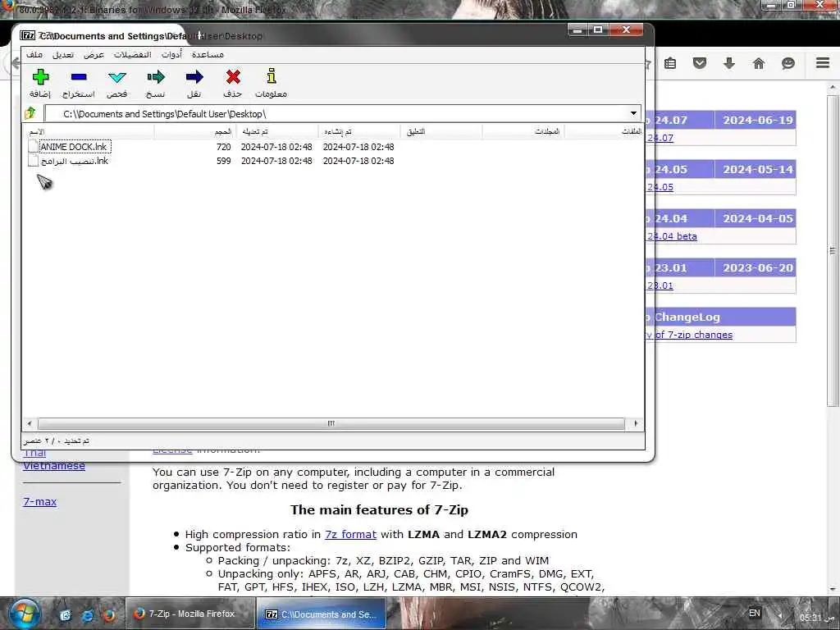Click the address path input field

click(x=336, y=113)
